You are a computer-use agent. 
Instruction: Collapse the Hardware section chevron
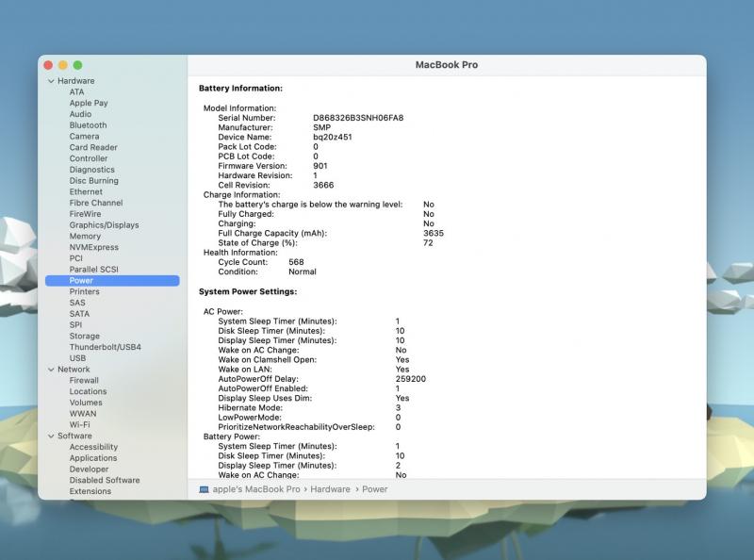pyautogui.click(x=51, y=81)
